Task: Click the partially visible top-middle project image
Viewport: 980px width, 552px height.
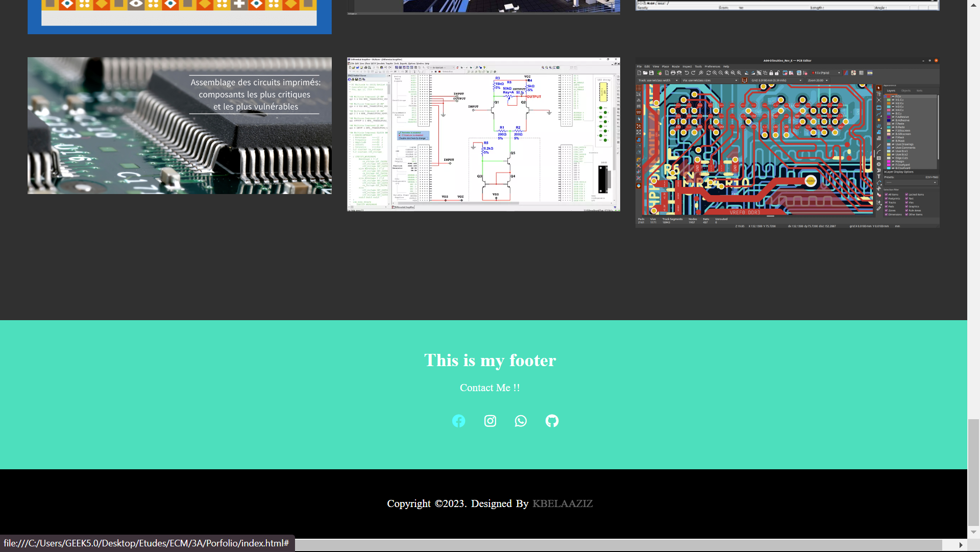Action: click(483, 6)
